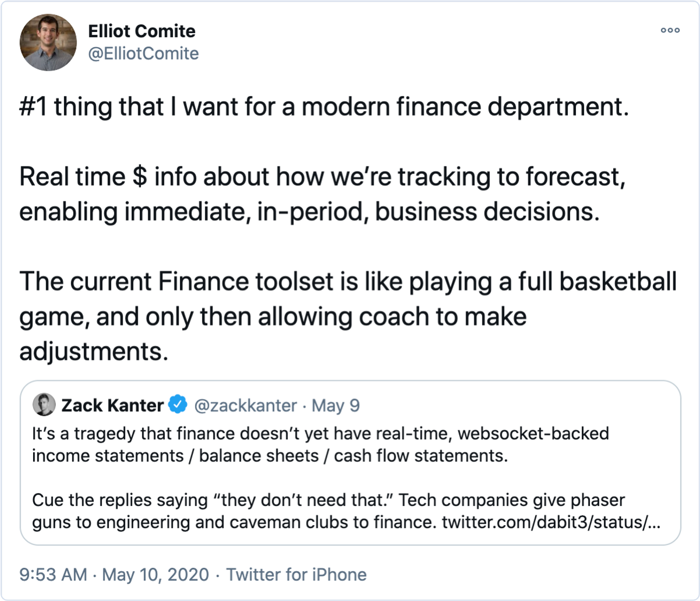Image resolution: width=700 pixels, height=601 pixels.
Task: Click the May 10, 2020 date
Action: [x=155, y=574]
